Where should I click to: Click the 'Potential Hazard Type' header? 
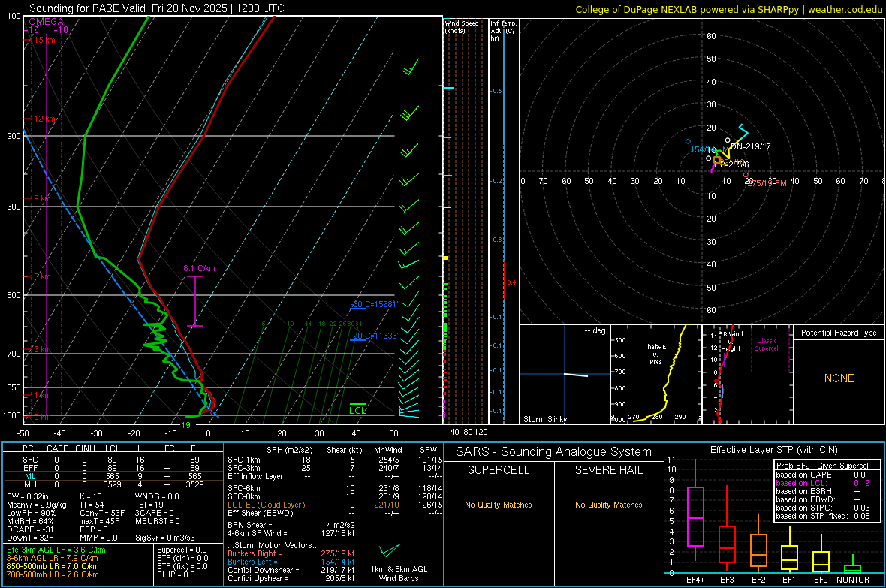[x=839, y=333]
